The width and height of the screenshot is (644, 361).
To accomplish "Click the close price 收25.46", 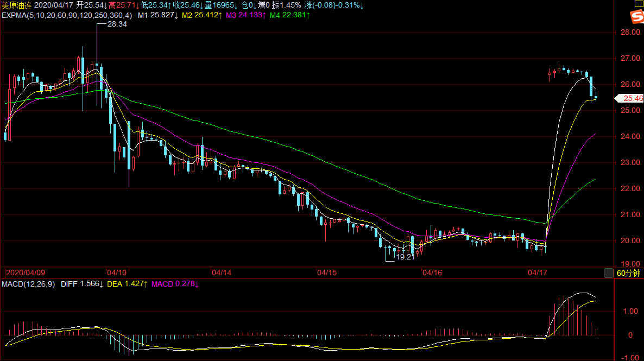I will 188,5.
